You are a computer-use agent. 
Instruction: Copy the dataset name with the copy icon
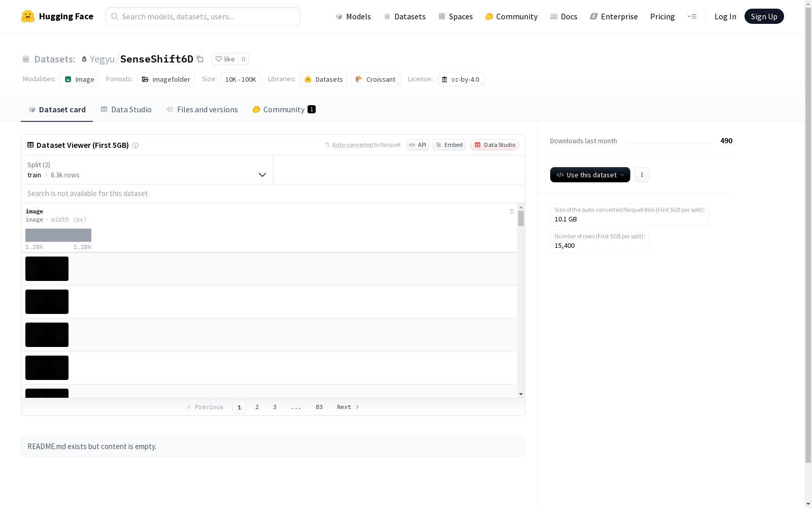tap(200, 59)
